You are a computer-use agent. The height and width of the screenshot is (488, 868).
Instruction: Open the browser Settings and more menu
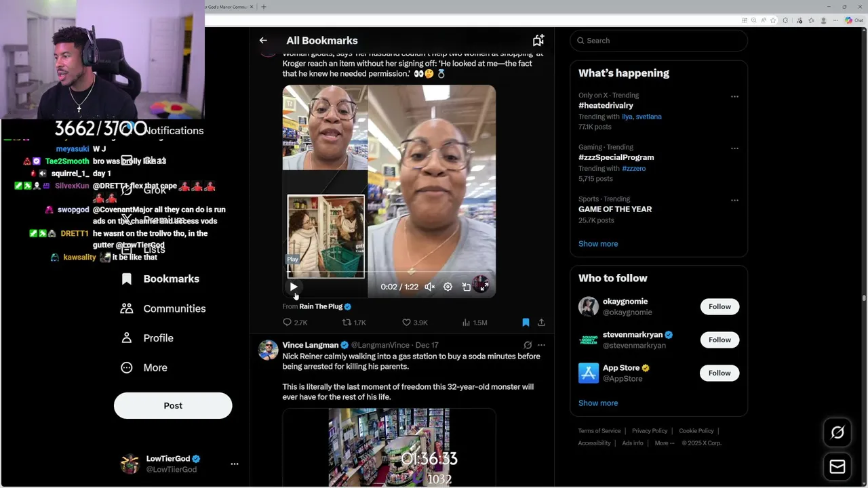(835, 20)
